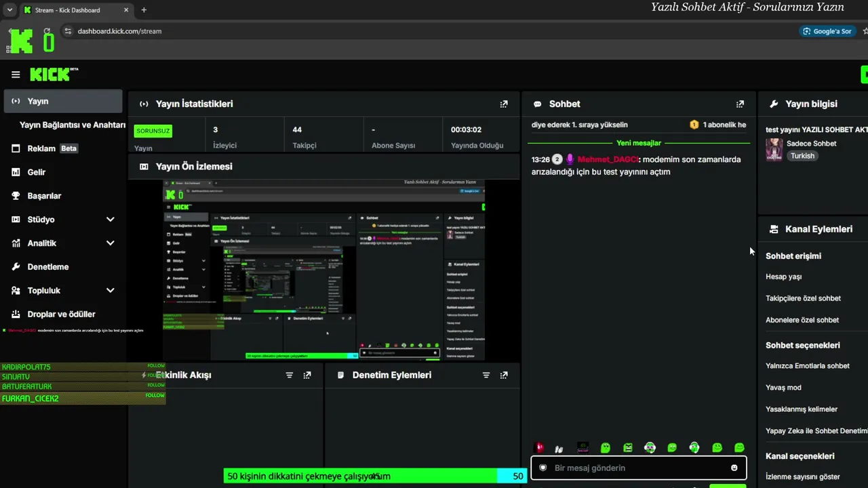Click the browser address bar URL

click(119, 31)
